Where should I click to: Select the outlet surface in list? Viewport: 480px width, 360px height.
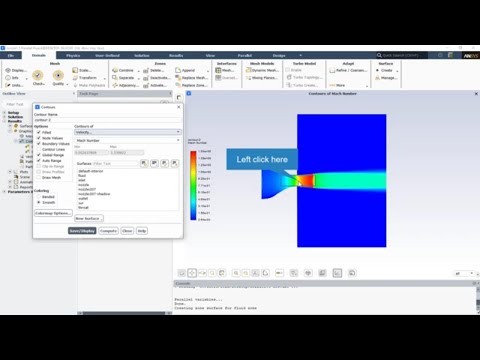(x=83, y=198)
